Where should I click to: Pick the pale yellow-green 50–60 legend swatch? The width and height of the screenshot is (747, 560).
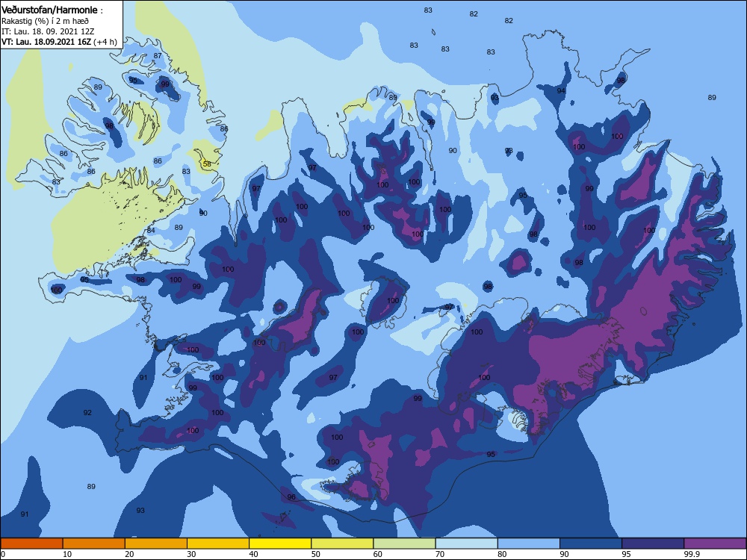click(x=343, y=544)
